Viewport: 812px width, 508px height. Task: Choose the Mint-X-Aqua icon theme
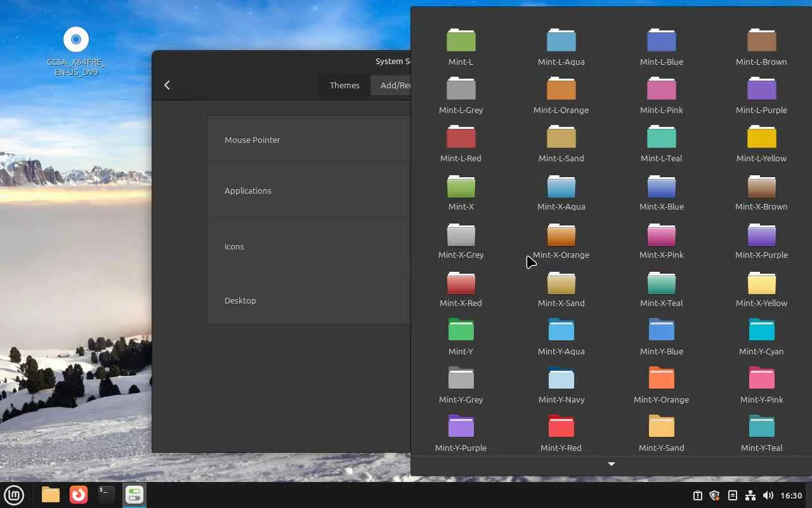tap(561, 192)
